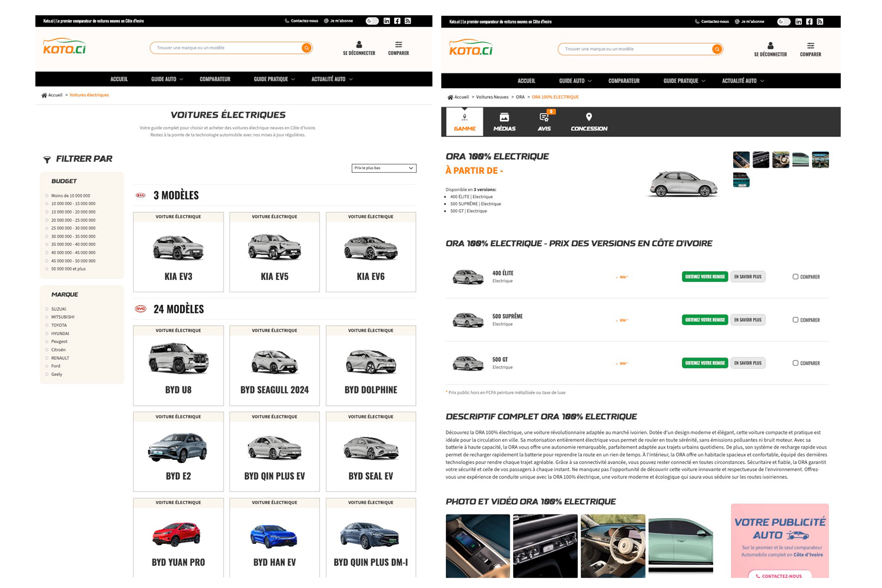Open RSS feed icon in left page header
The height and width of the screenshot is (588, 882).
(408, 21)
